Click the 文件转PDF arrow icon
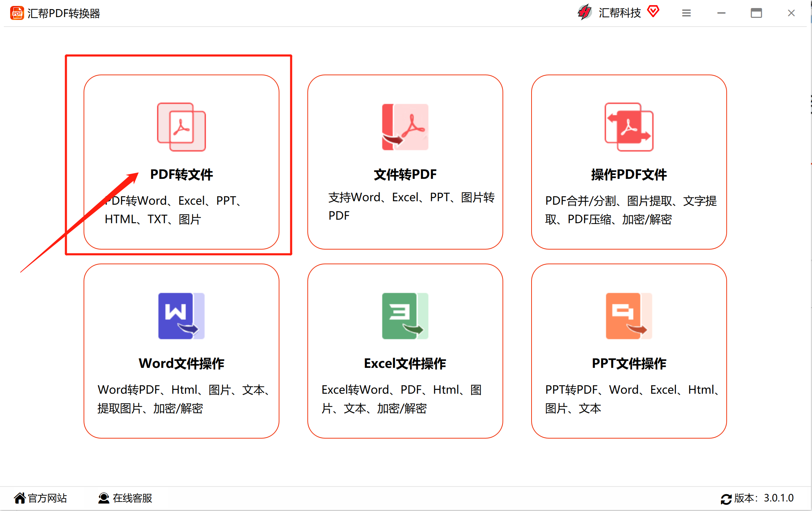This screenshot has height=511, width=812. pos(405,127)
